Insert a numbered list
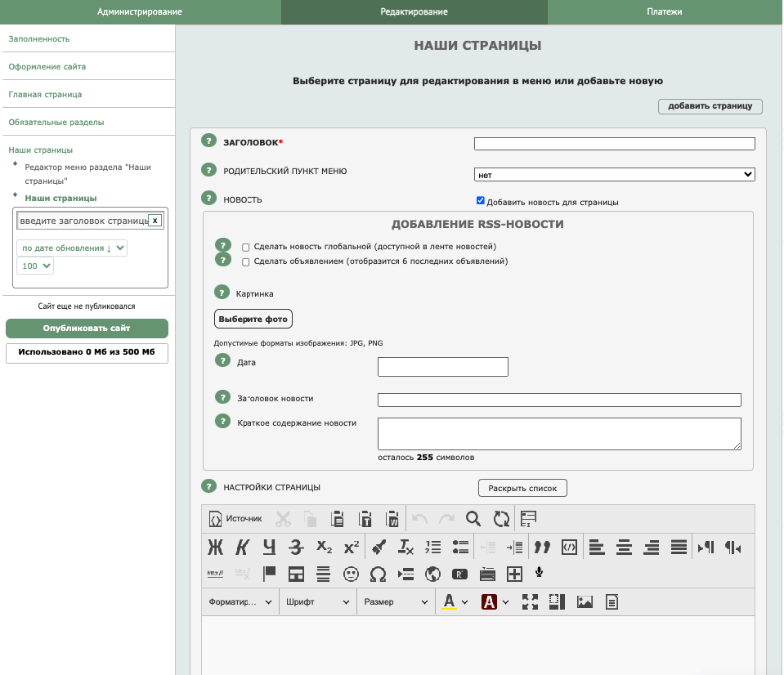This screenshot has width=784, height=675. pos(433,548)
